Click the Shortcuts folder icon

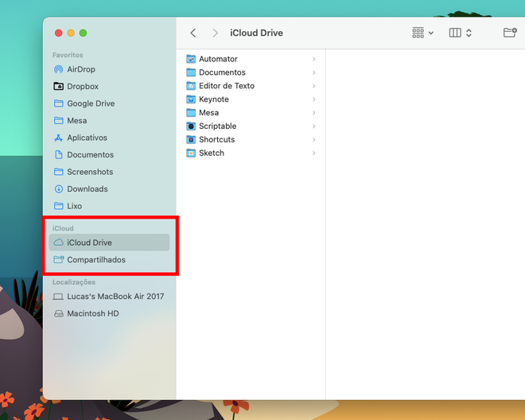(x=191, y=139)
